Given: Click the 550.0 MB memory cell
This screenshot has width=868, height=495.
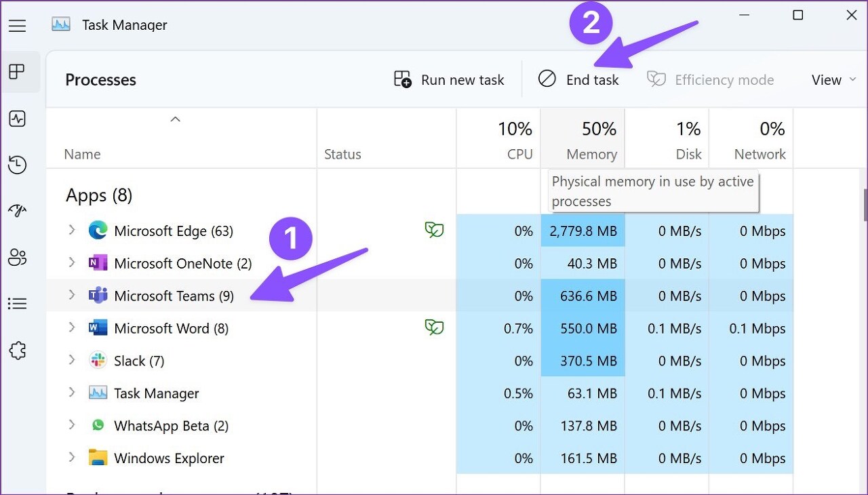Looking at the screenshot, I should (583, 328).
